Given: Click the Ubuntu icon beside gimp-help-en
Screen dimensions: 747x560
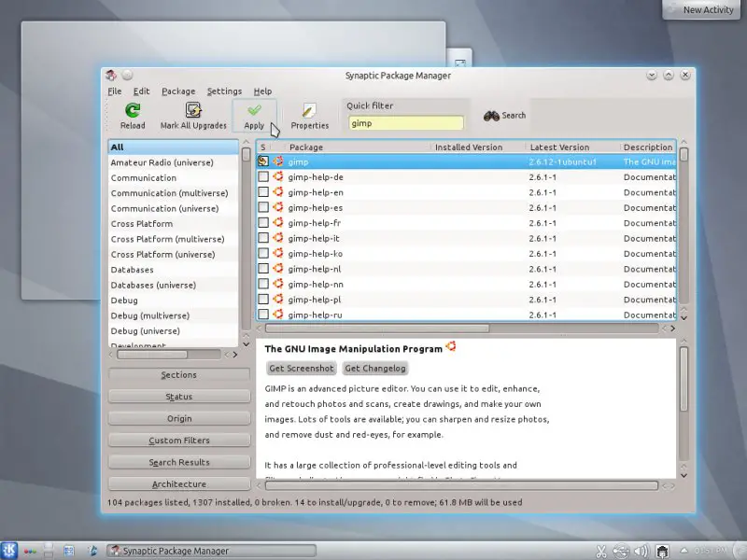Looking at the screenshot, I should [x=278, y=192].
